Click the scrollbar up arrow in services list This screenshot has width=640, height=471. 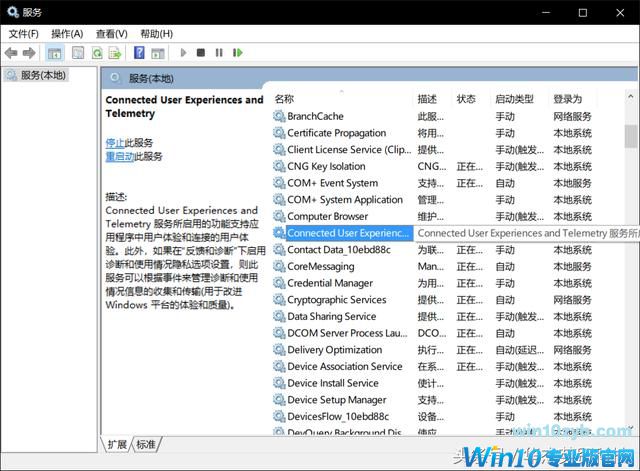(631, 97)
